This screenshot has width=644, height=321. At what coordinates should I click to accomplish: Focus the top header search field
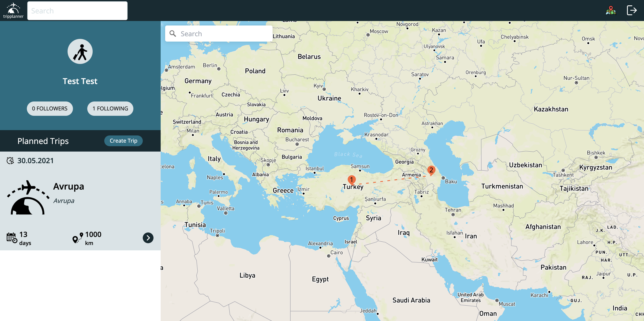pos(77,11)
